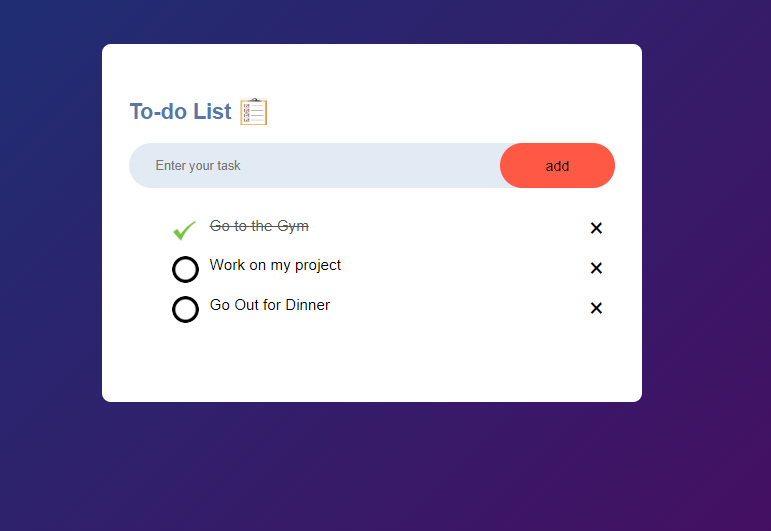The image size is (771, 531).
Task: Click the Go Out for Dinner task label
Action: click(269, 305)
